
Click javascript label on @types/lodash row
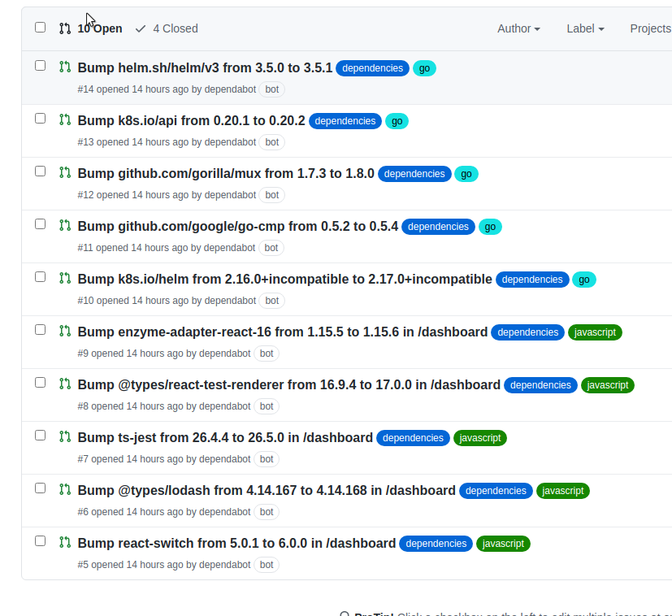pyautogui.click(x=563, y=491)
